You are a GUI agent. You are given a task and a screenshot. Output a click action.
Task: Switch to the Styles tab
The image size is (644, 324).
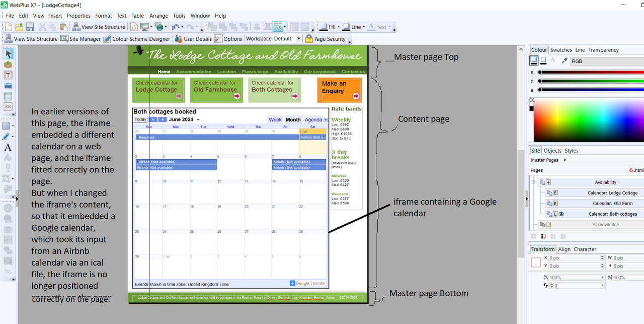(571, 151)
